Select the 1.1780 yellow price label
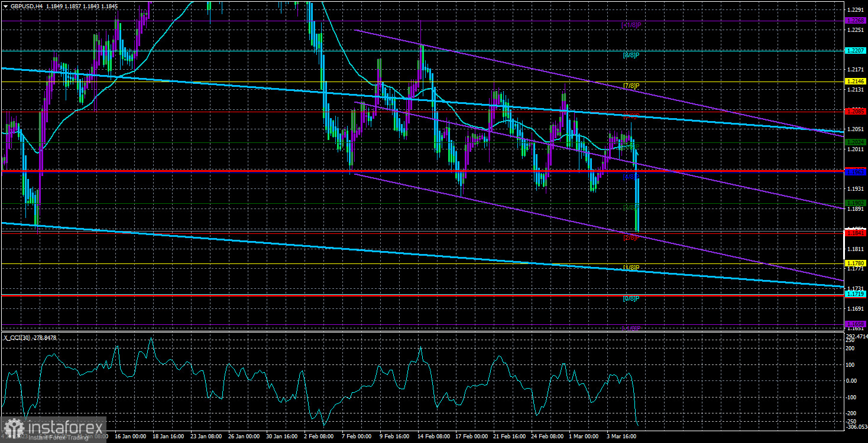 pyautogui.click(x=856, y=263)
